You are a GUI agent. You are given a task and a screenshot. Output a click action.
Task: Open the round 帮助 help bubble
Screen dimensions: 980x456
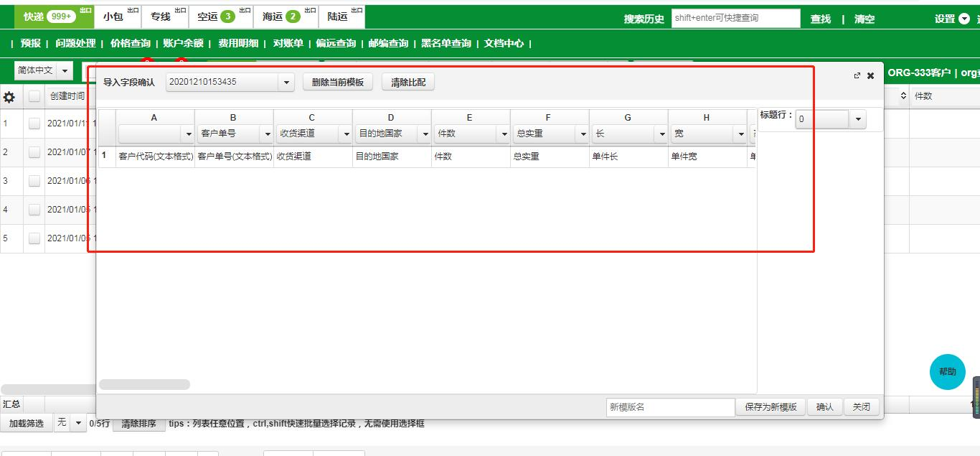[x=948, y=371]
